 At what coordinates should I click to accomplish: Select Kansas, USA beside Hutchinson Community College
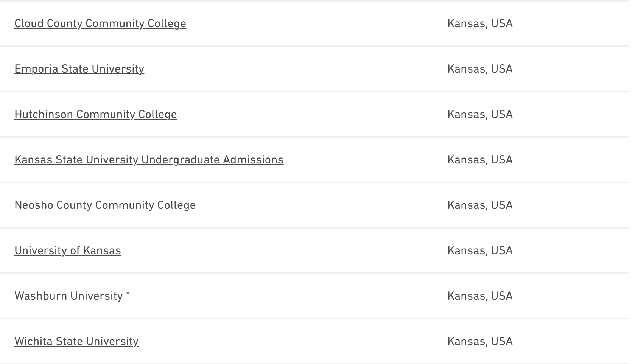click(479, 114)
